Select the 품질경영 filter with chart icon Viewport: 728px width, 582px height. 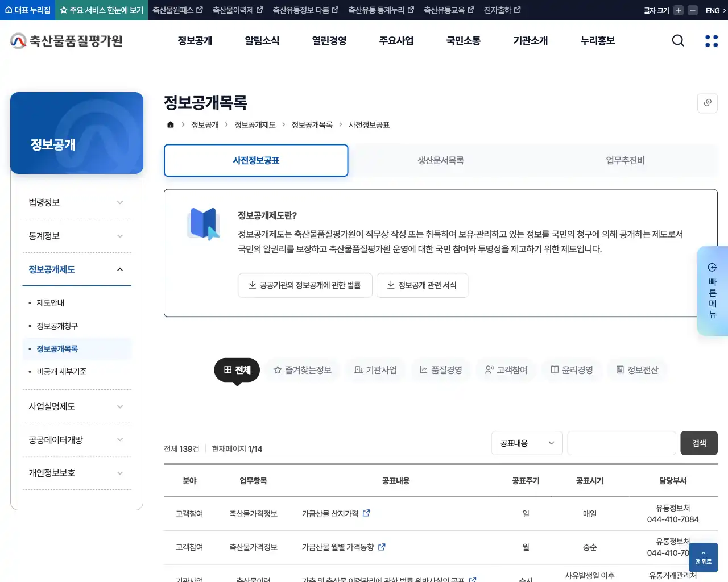coord(441,369)
